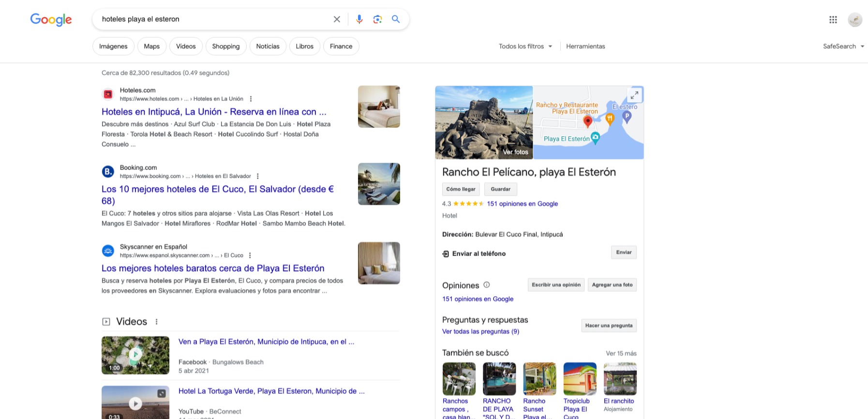Play the Hotel La Tortuga Verde video
Screen dimensions: 868x419
click(135, 403)
